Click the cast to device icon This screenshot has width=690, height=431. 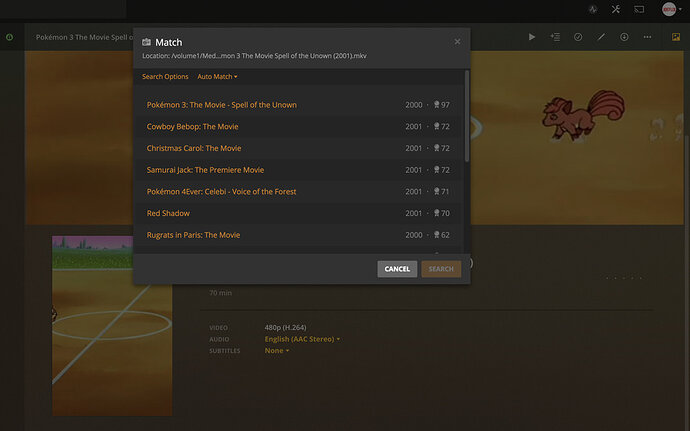click(639, 9)
